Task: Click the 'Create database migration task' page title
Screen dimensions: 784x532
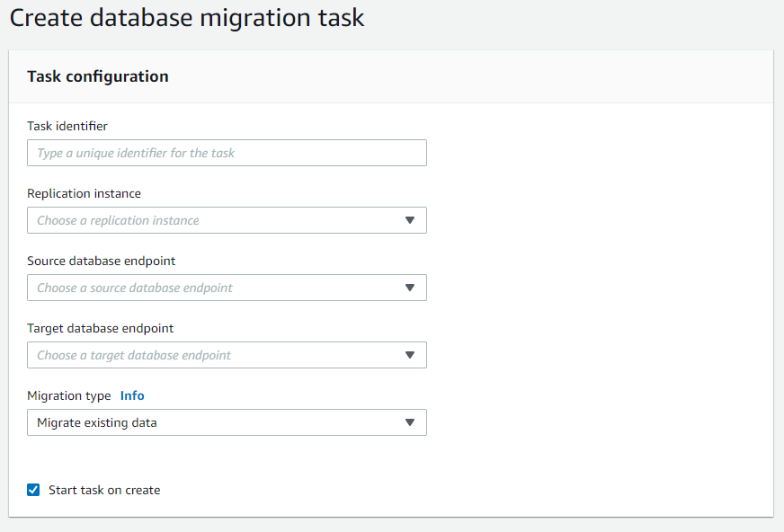Action: [x=187, y=18]
